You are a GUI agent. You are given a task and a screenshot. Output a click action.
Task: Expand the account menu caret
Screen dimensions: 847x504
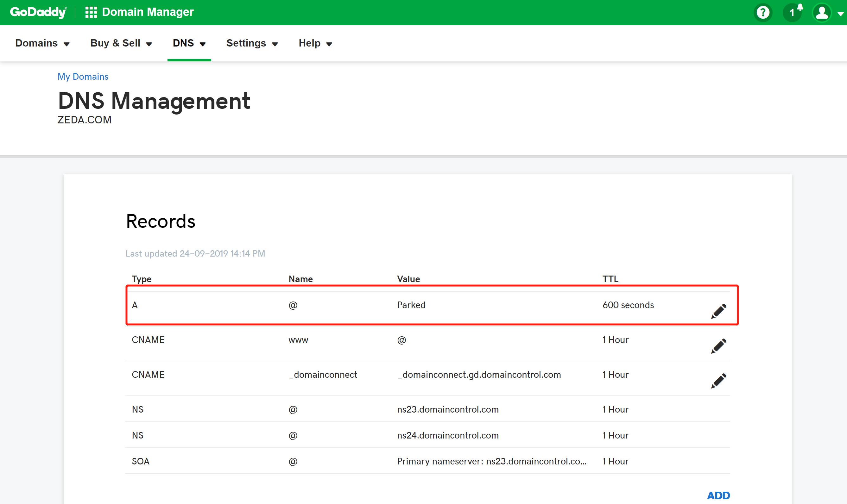[840, 14]
